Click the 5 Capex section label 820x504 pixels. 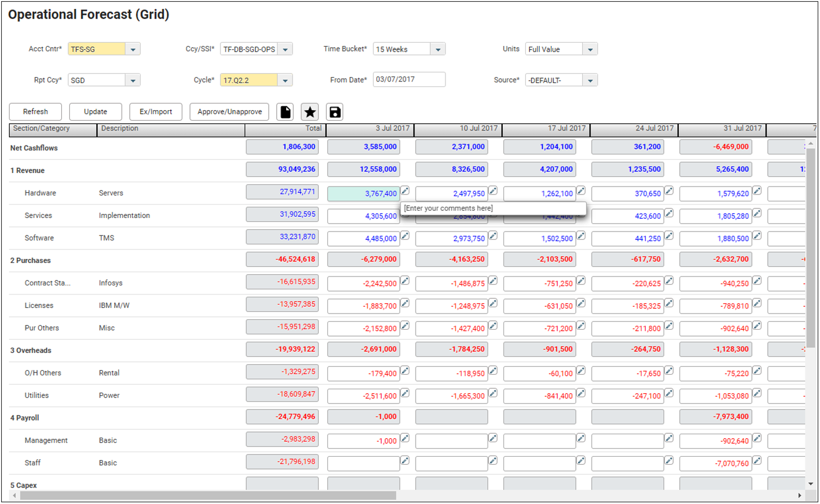tap(23, 485)
